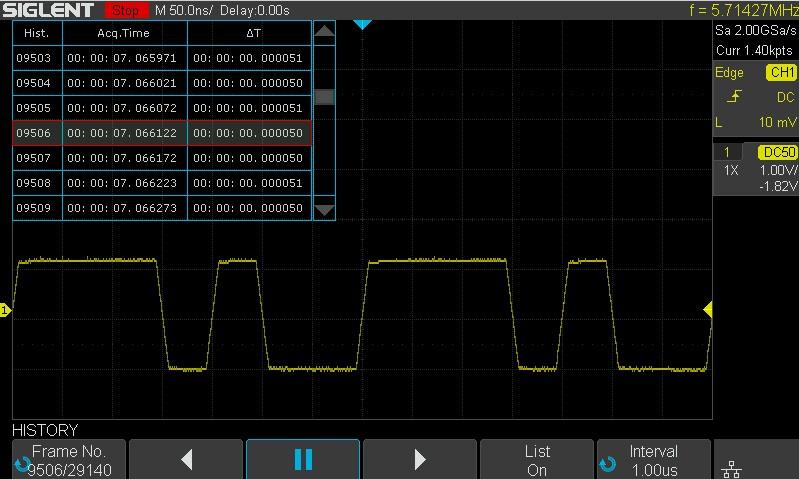Open the Interval 1.00us setting
The width and height of the screenshot is (799, 479).
[x=653, y=459]
